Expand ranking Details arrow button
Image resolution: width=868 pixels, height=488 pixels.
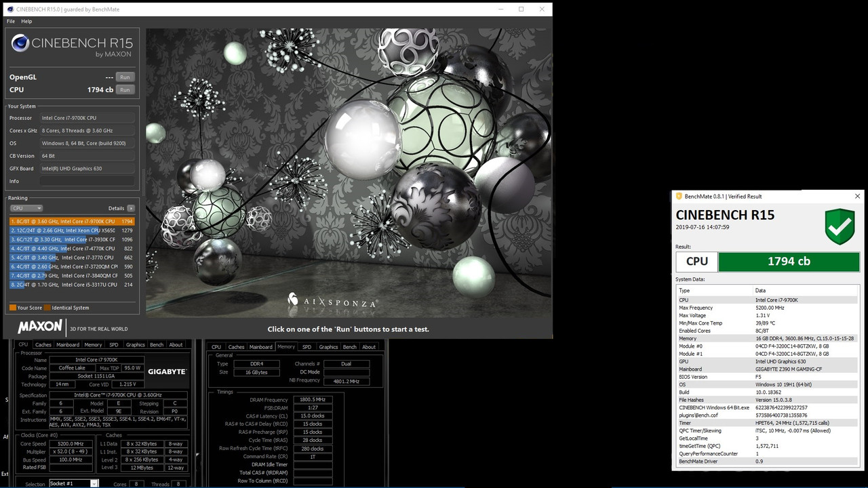tap(131, 209)
